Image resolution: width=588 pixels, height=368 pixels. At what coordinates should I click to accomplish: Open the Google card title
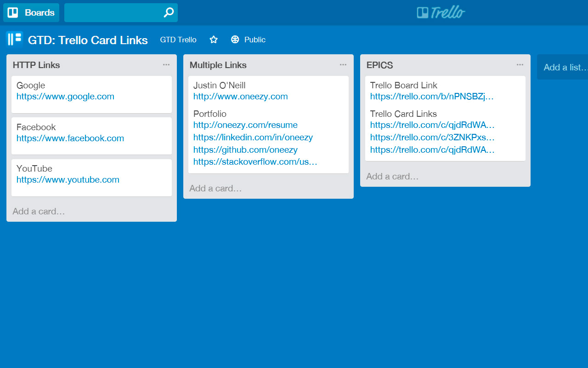click(x=31, y=85)
